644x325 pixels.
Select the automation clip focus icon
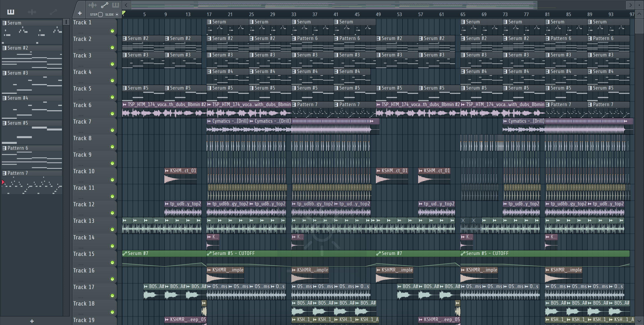104,5
